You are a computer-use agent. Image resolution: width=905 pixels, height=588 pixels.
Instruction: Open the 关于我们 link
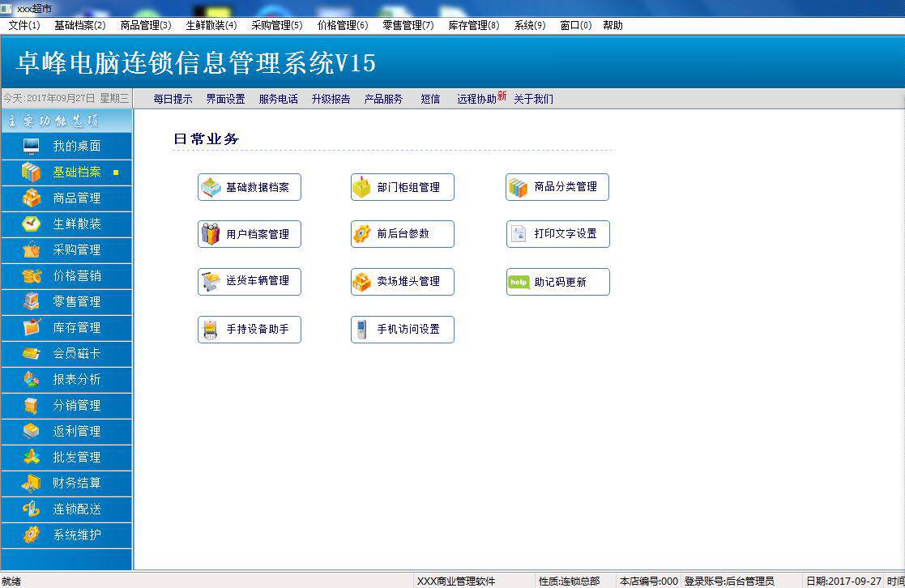tap(533, 99)
